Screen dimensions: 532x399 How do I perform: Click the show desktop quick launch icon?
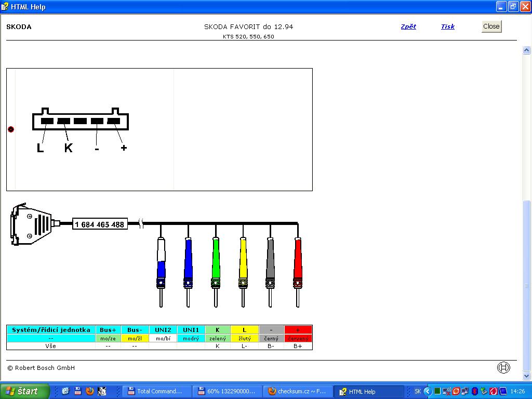point(65,391)
